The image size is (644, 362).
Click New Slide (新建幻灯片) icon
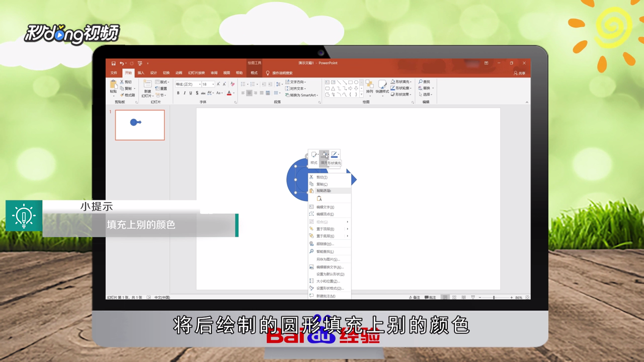coord(147,84)
